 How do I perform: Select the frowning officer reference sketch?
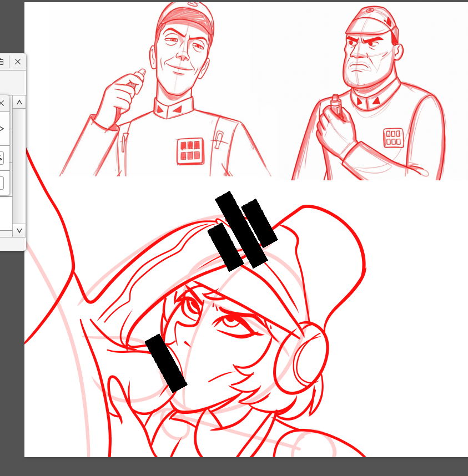[370, 94]
